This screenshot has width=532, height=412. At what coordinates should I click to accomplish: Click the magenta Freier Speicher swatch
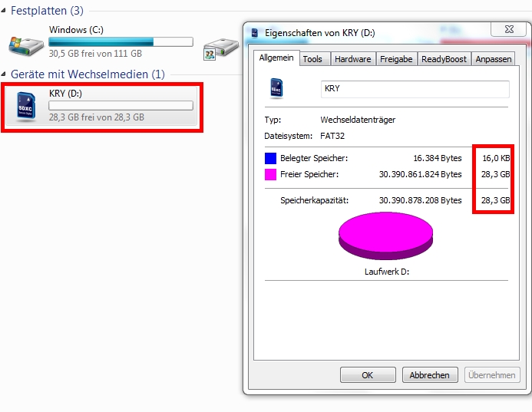[270, 174]
